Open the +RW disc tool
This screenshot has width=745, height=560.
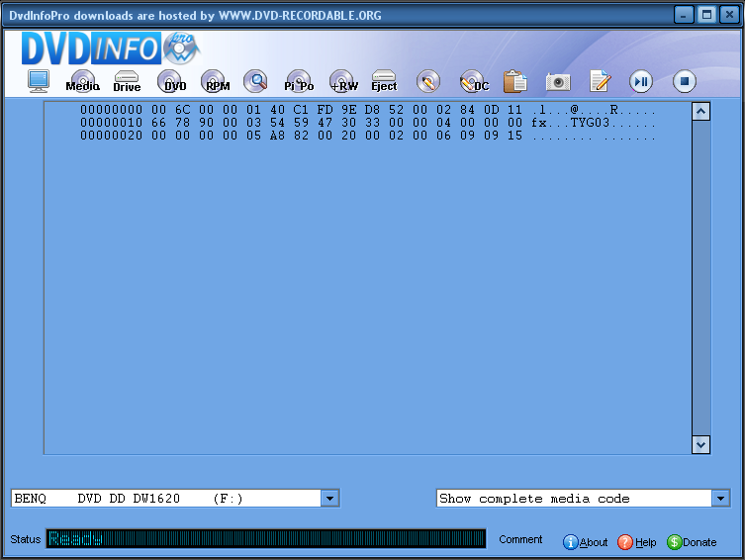[x=343, y=81]
